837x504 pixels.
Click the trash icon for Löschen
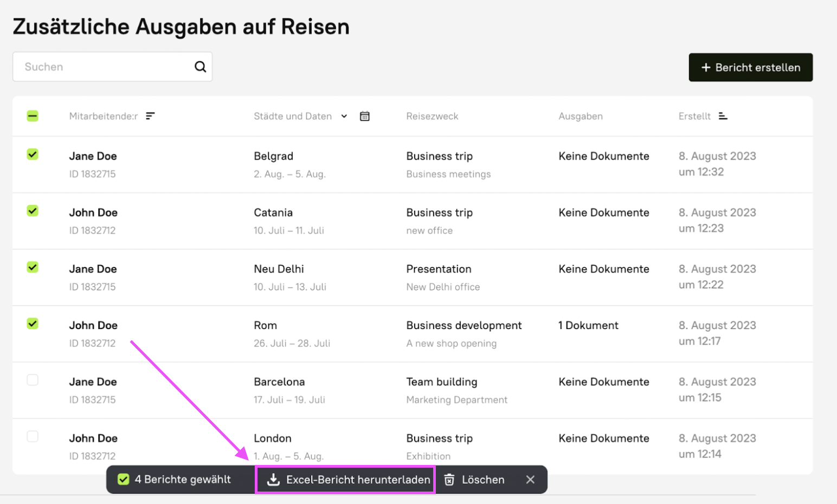click(x=449, y=480)
